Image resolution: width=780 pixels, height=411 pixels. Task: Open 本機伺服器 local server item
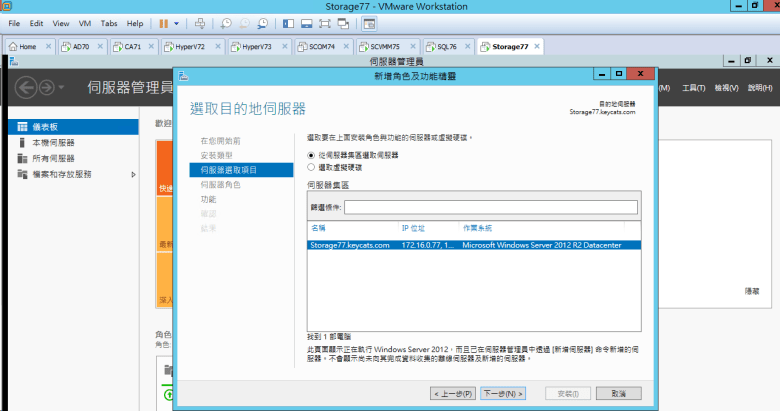pyautogui.click(x=53, y=143)
